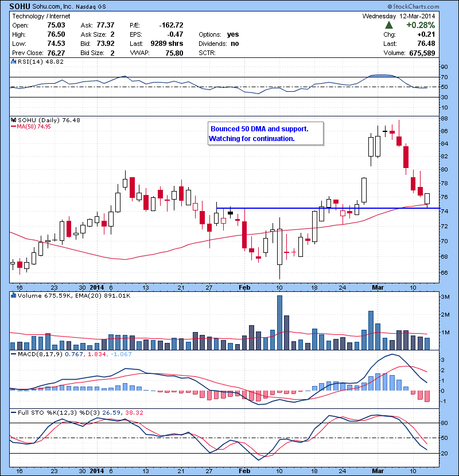Click the High value 76.50

point(56,34)
